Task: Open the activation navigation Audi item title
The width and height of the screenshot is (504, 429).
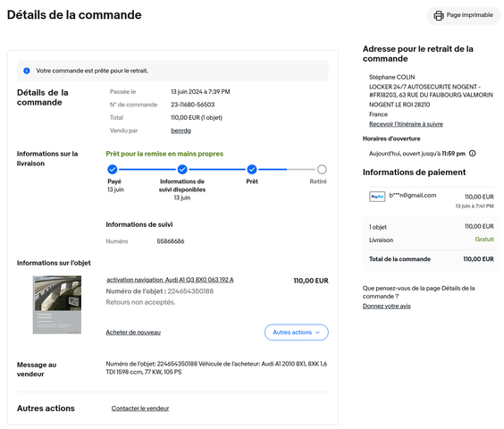Action: [170, 280]
